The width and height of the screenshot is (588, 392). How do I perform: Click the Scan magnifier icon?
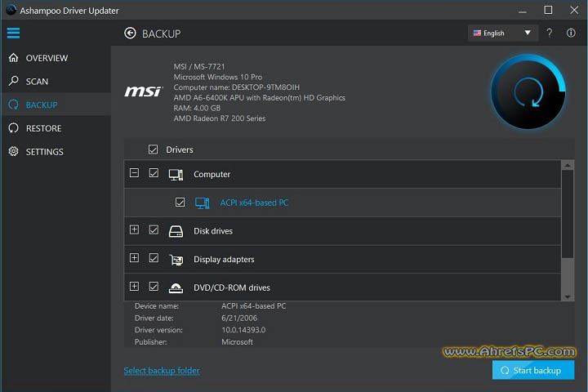click(x=14, y=81)
